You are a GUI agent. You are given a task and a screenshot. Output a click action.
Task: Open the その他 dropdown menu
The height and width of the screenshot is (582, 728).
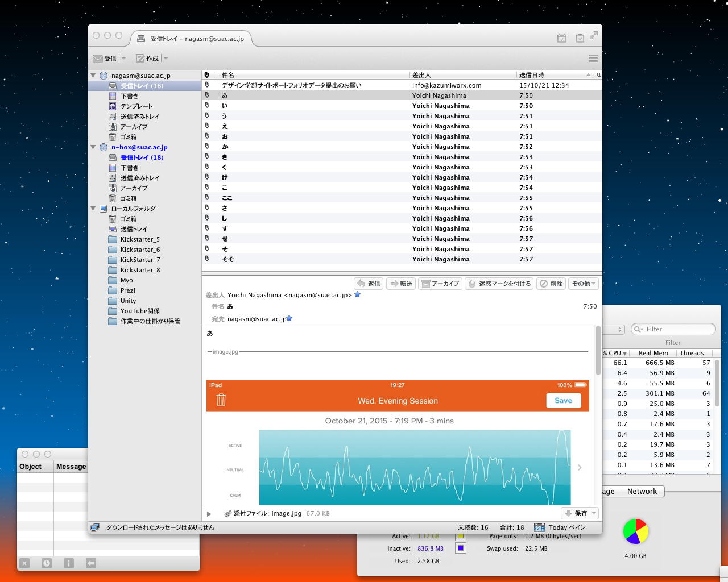[x=584, y=284]
